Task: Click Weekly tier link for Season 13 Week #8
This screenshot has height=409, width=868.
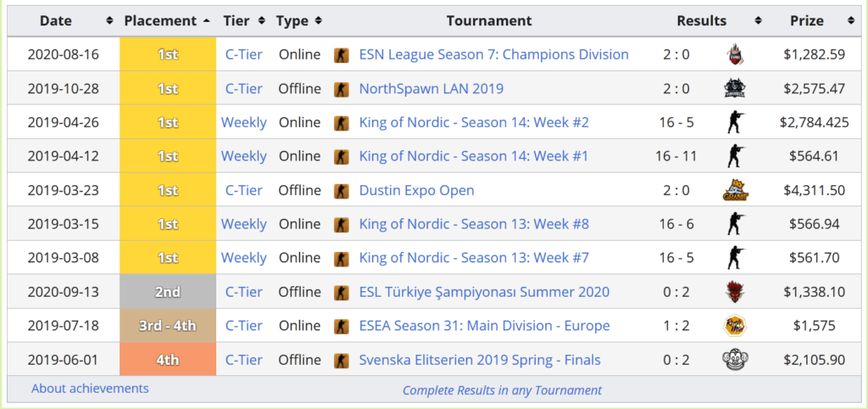Action: 243,224
